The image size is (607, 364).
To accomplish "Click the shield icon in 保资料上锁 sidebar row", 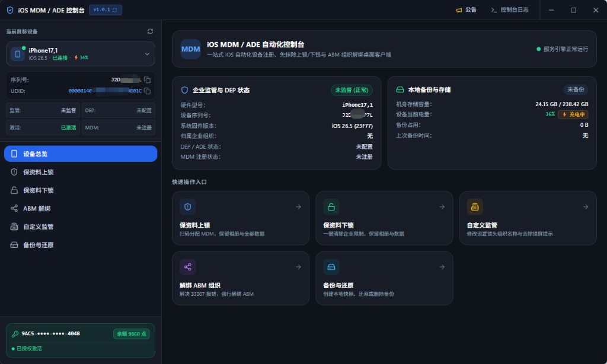I will pyautogui.click(x=14, y=172).
